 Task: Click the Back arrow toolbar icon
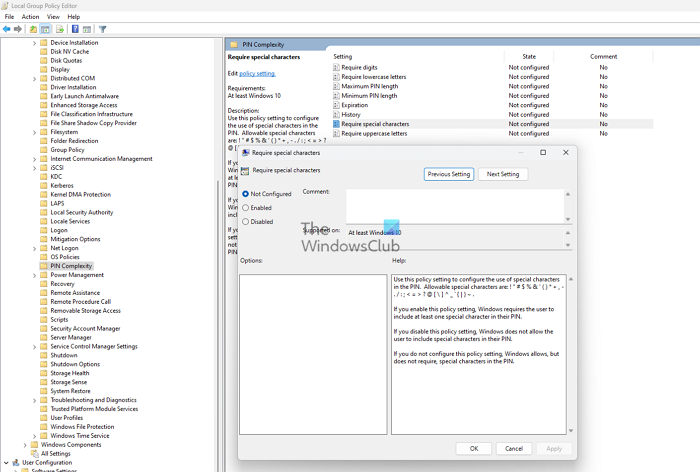point(7,29)
